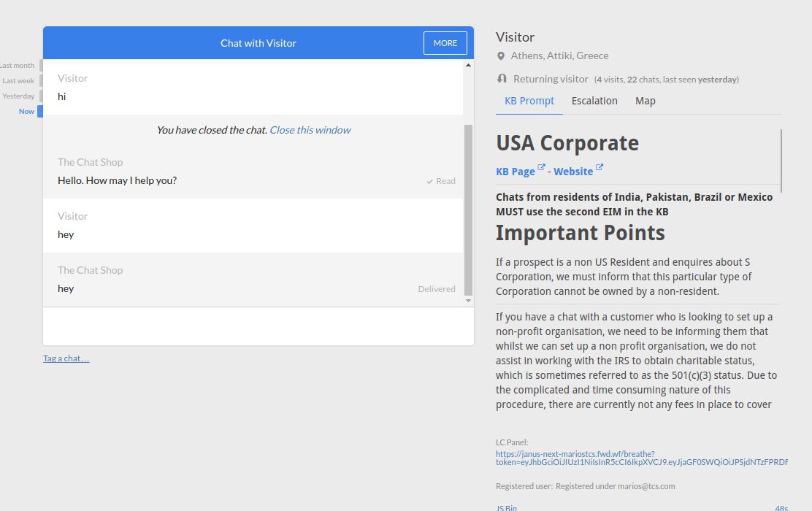Click the Chat with Visitor header title
Viewport: 812px width, 511px height.
(258, 44)
